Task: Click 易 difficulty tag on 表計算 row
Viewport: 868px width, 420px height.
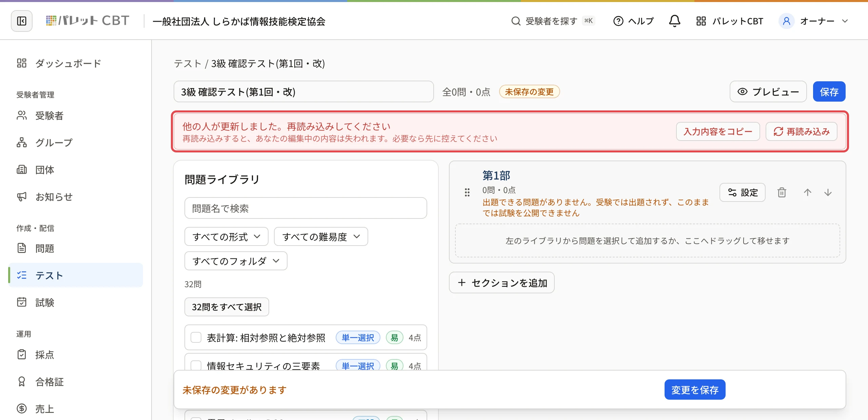Action: (x=394, y=338)
